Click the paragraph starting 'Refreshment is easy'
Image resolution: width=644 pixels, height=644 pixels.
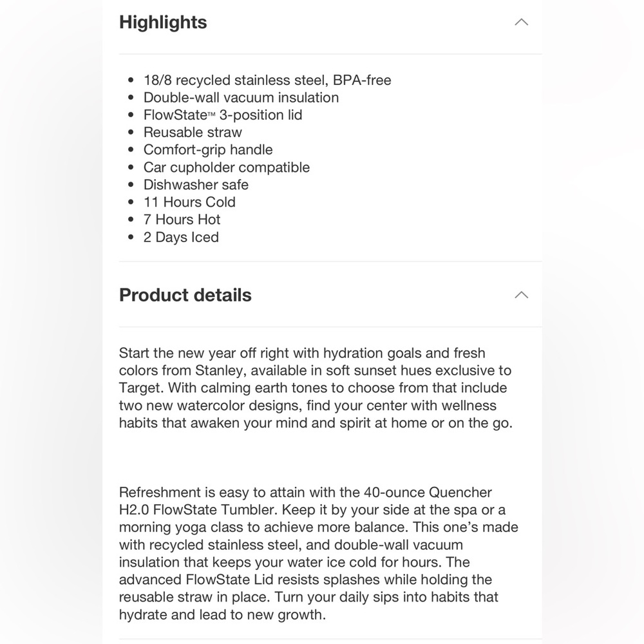click(x=319, y=553)
